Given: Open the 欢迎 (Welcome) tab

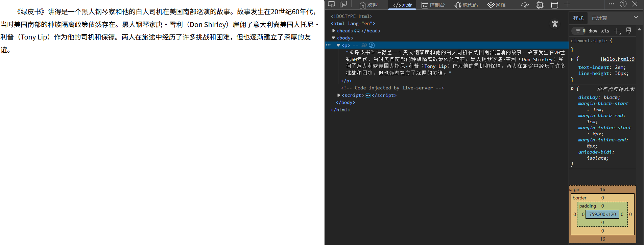Looking at the screenshot, I should click(x=368, y=5).
